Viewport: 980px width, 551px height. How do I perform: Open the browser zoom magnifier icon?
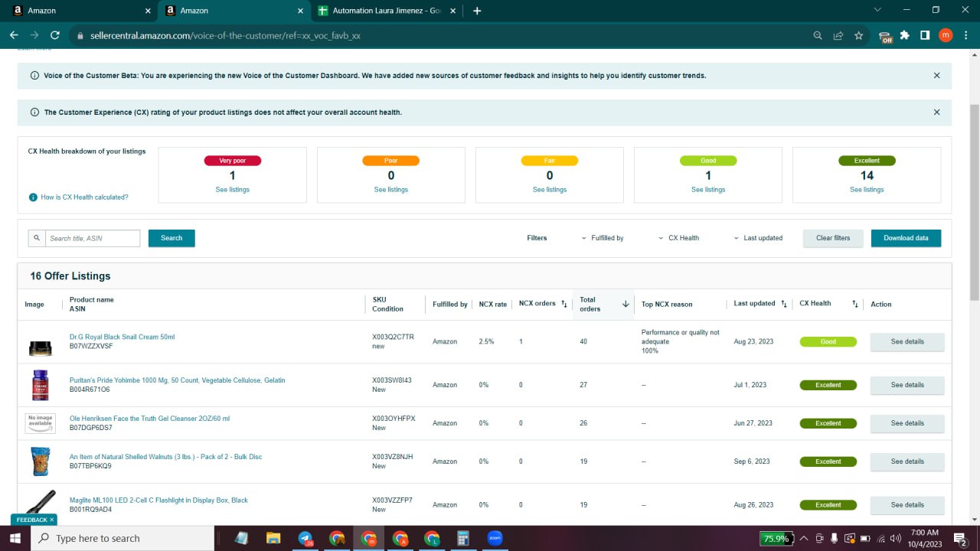[x=818, y=35]
